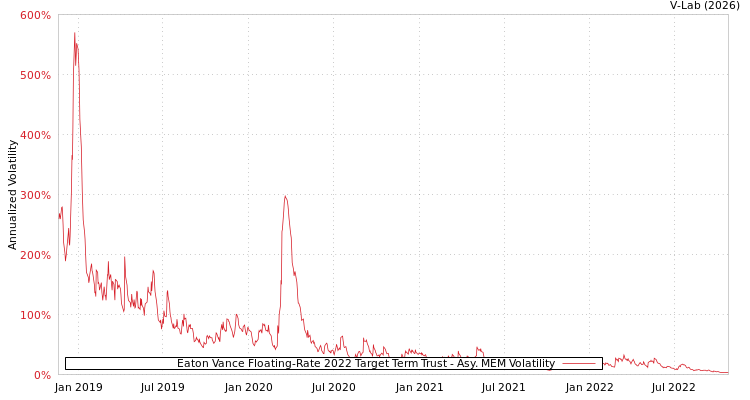Click the early 2019 volatility peak near 570%

(x=75, y=33)
